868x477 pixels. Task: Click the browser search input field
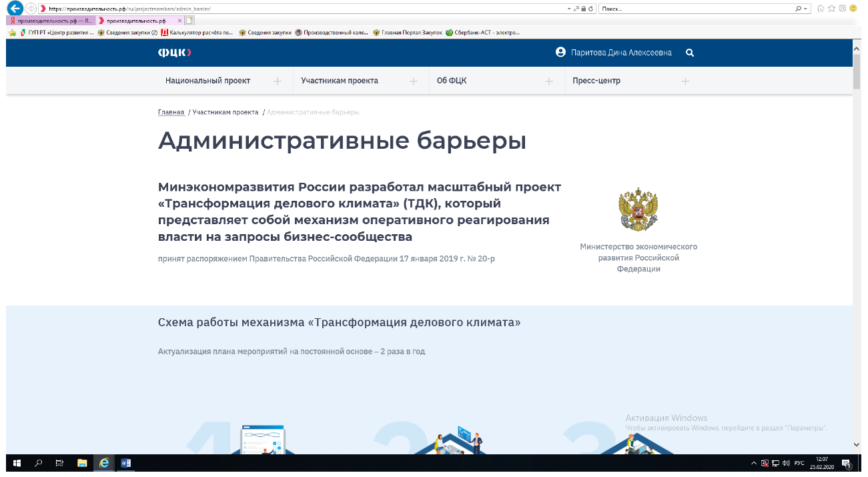point(694,9)
